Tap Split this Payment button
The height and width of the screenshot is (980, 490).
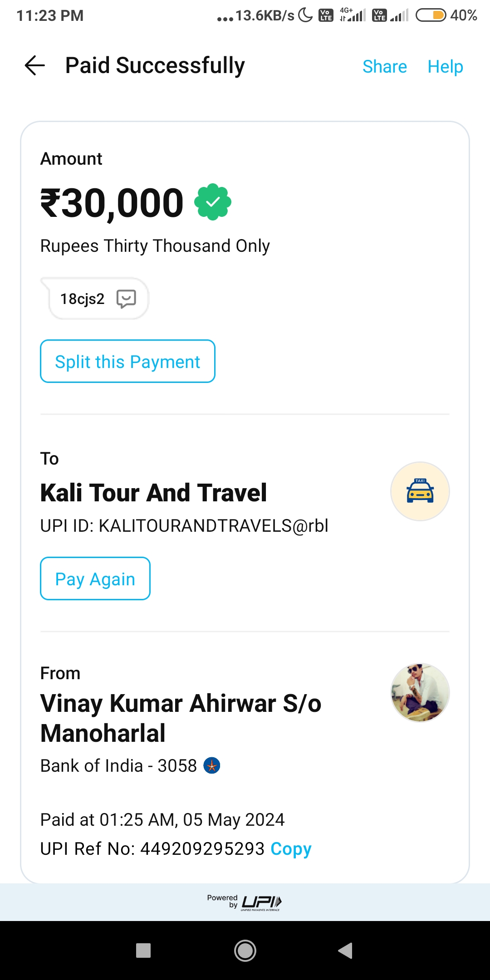[x=127, y=362]
